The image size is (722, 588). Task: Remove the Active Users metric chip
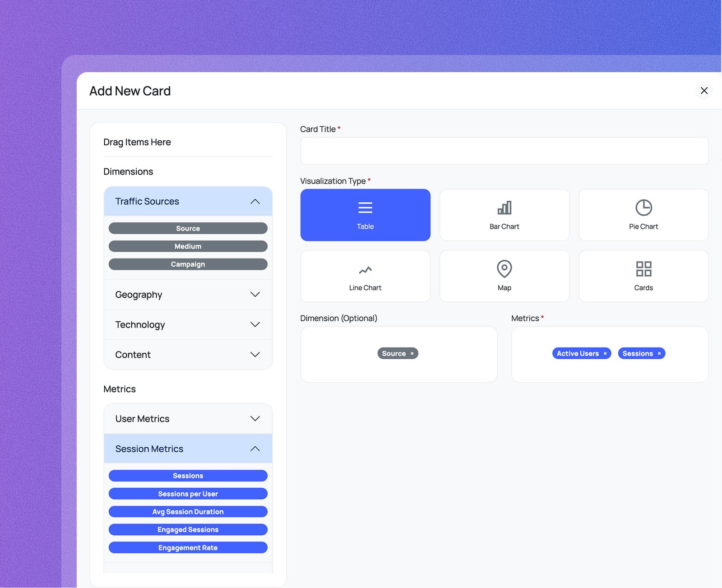point(605,353)
